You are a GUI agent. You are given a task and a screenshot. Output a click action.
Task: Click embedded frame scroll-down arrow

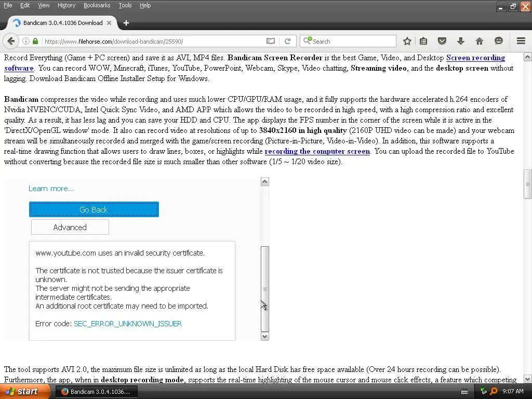[264, 336]
